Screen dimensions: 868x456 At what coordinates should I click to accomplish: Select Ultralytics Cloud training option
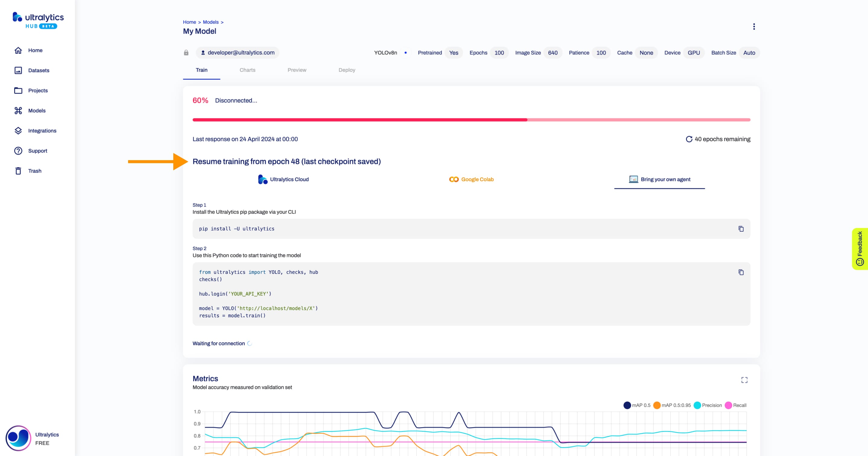point(284,179)
